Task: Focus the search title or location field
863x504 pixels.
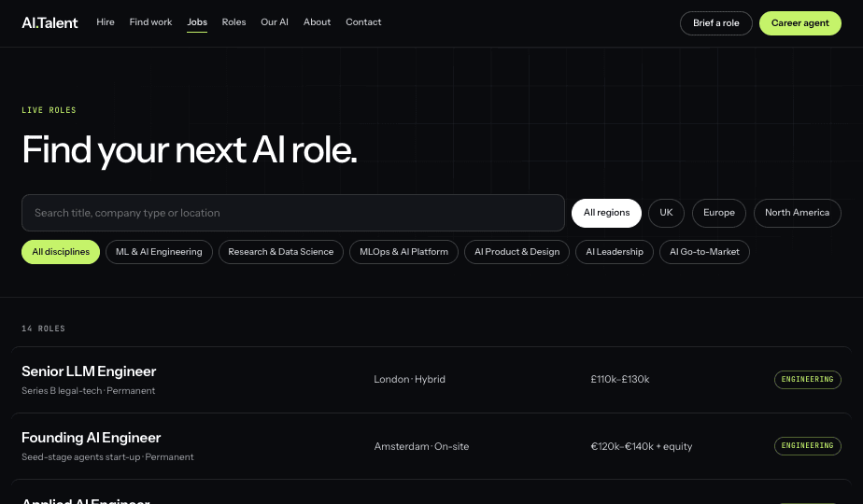Action: pos(293,213)
